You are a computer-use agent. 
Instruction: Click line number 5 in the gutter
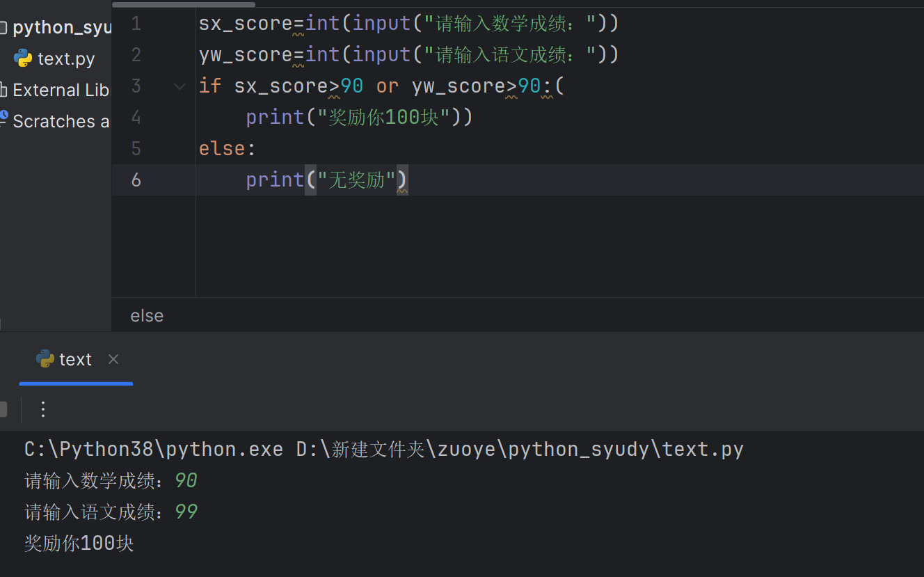coord(136,149)
